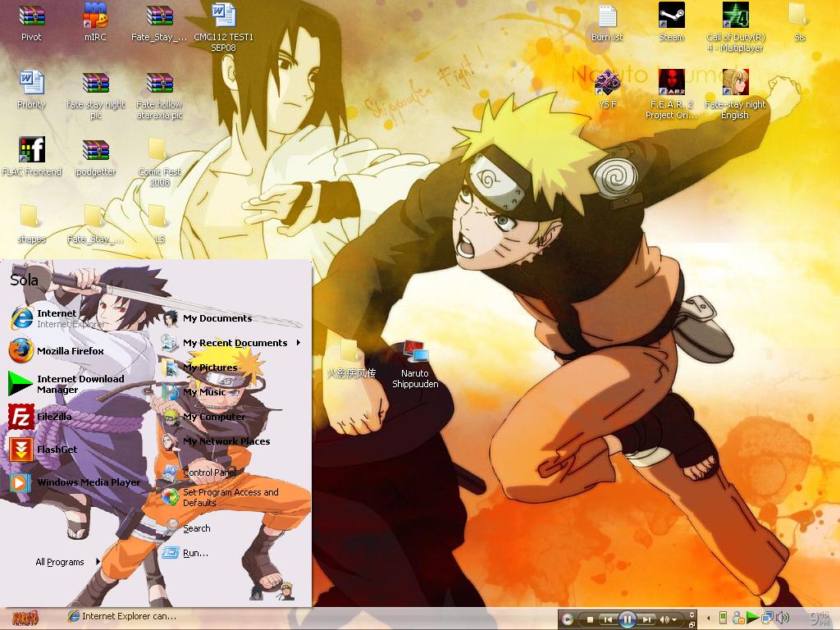Select the Naruto Shippuuden desktop shortcut
This screenshot has height=630, width=840.
415,364
